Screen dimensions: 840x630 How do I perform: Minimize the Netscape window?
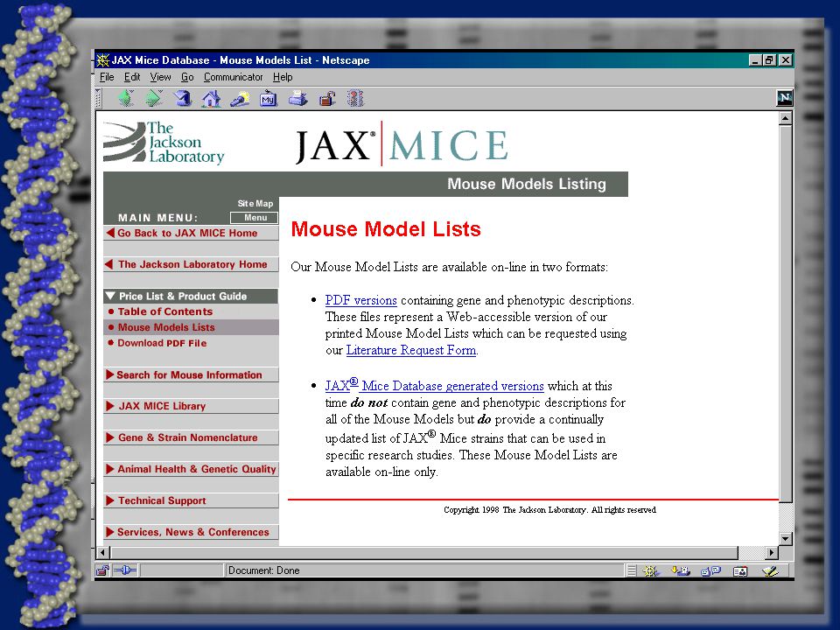coord(755,60)
